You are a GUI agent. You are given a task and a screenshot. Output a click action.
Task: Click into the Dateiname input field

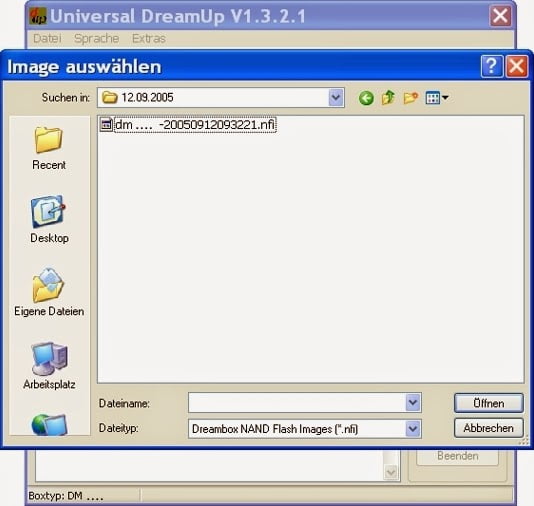pos(297,402)
